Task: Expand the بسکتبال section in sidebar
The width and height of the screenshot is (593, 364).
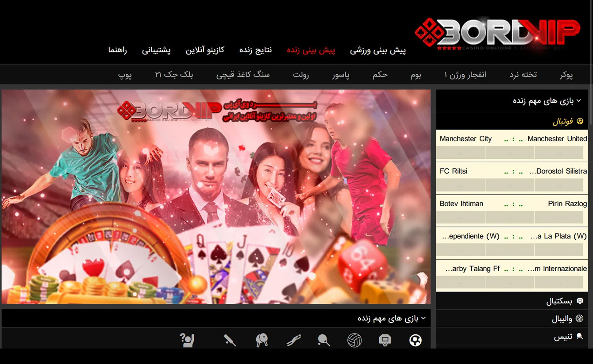Action: pos(512,301)
